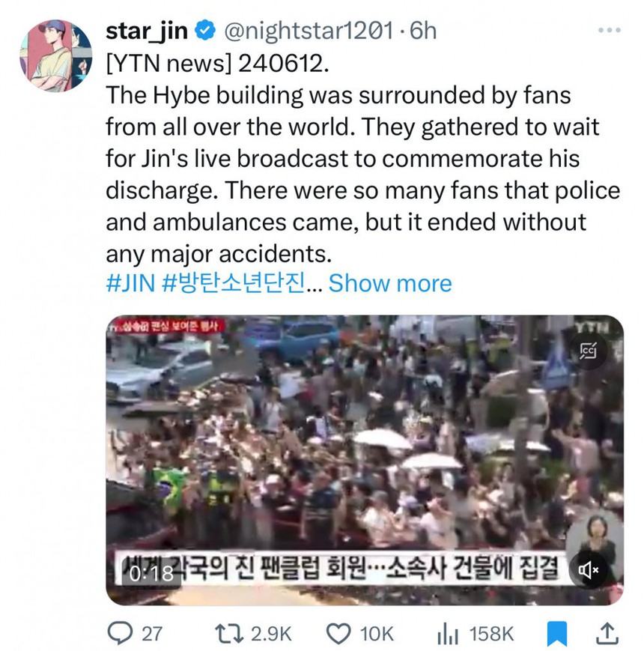Screen dimensions: 644x651
Task: Click the 2.9K retweet count
Action: [x=271, y=634]
